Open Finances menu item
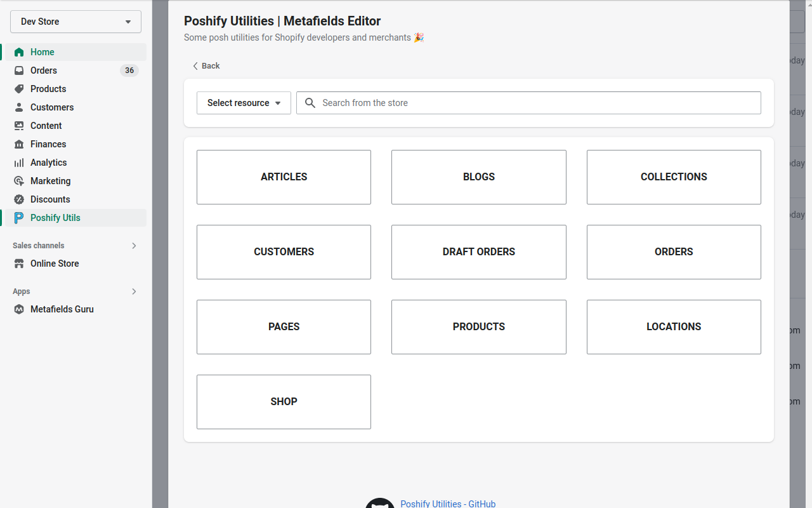 (x=74, y=144)
